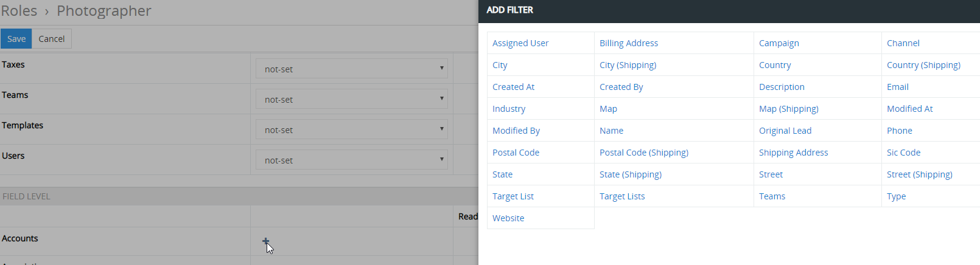
Task: Cancel editing the role
Action: point(52,39)
